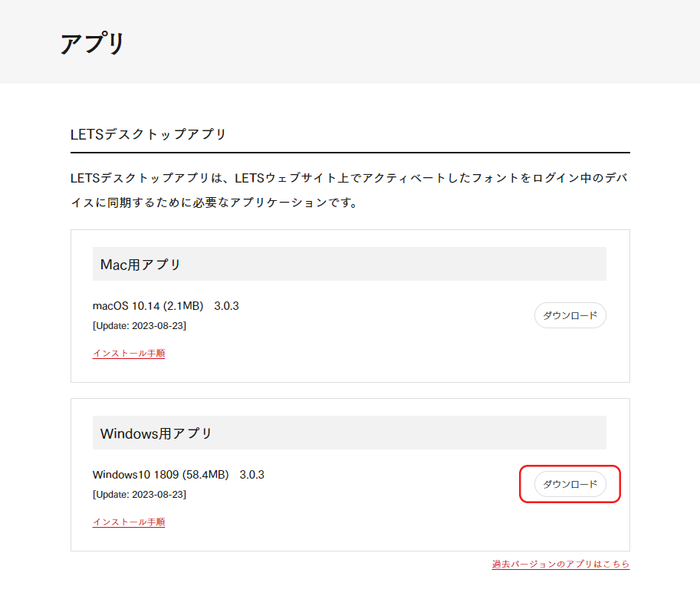Click the highlighted Windows download button
The width and height of the screenshot is (700, 596).
pos(570,484)
